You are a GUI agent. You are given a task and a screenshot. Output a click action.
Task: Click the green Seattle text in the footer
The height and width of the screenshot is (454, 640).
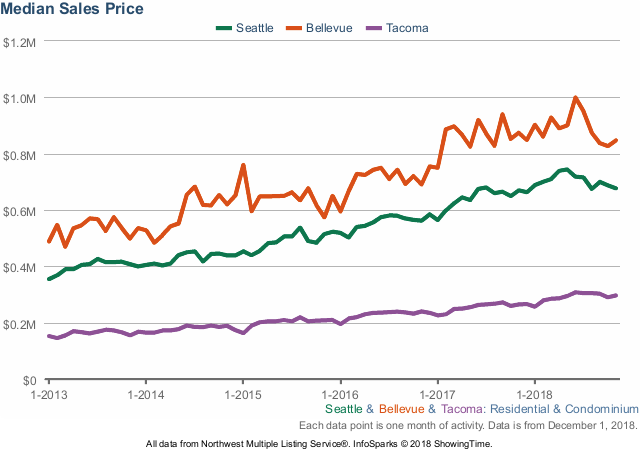pyautogui.click(x=345, y=409)
